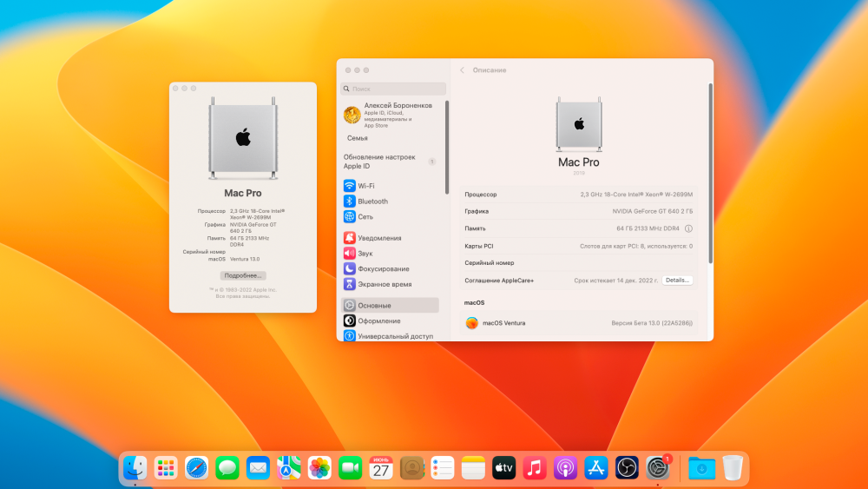Select Bluetooth in the settings sidebar
The width and height of the screenshot is (868, 489).
[391, 202]
